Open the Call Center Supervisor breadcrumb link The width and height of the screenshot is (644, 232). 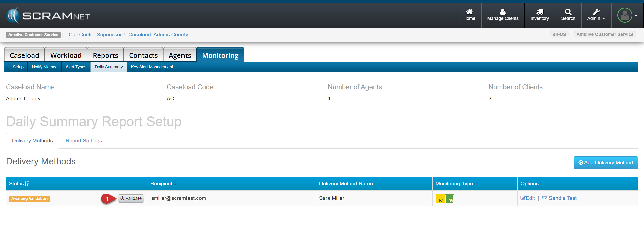(x=95, y=35)
